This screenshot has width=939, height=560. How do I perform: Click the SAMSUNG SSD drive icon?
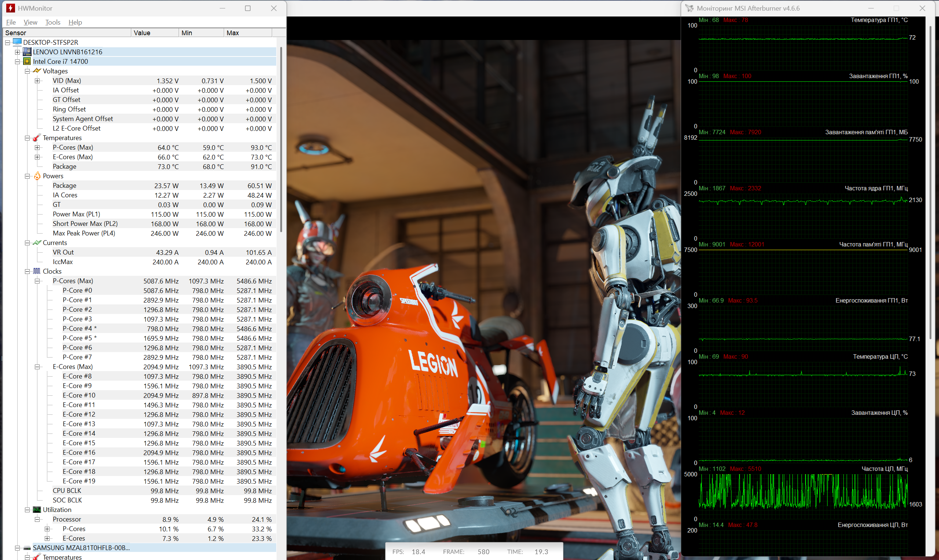[27, 548]
